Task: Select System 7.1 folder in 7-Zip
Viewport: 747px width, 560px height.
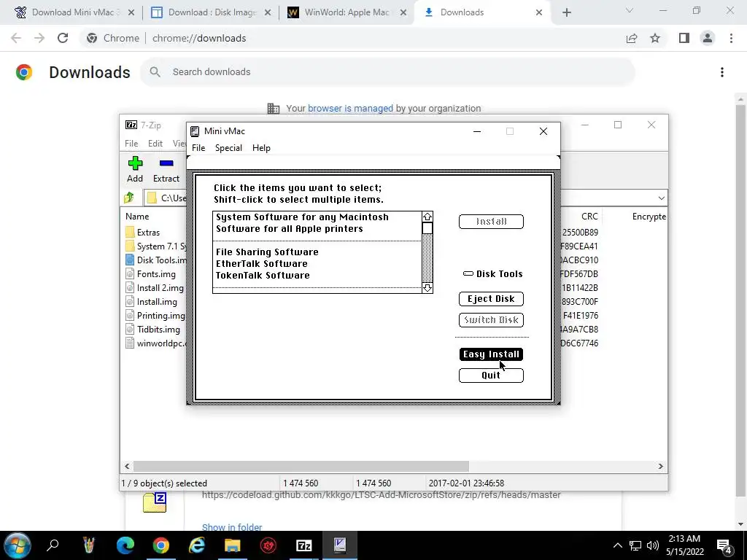Action: (x=158, y=246)
